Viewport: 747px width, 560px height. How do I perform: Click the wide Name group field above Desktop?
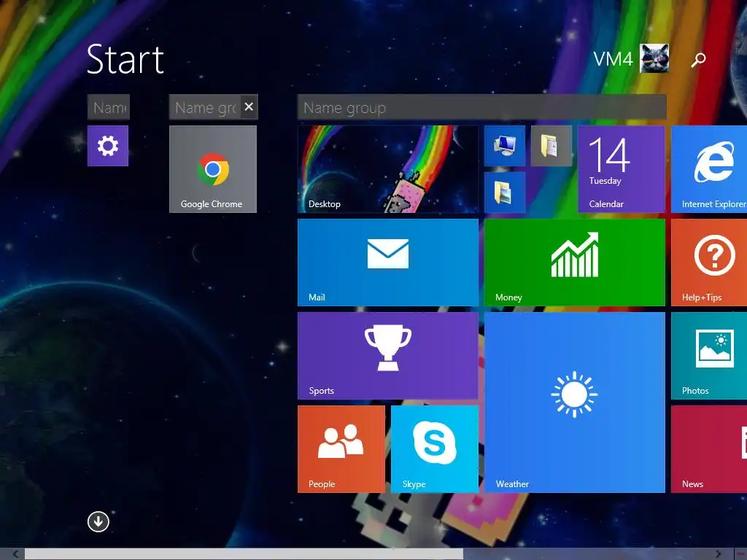coord(481,107)
